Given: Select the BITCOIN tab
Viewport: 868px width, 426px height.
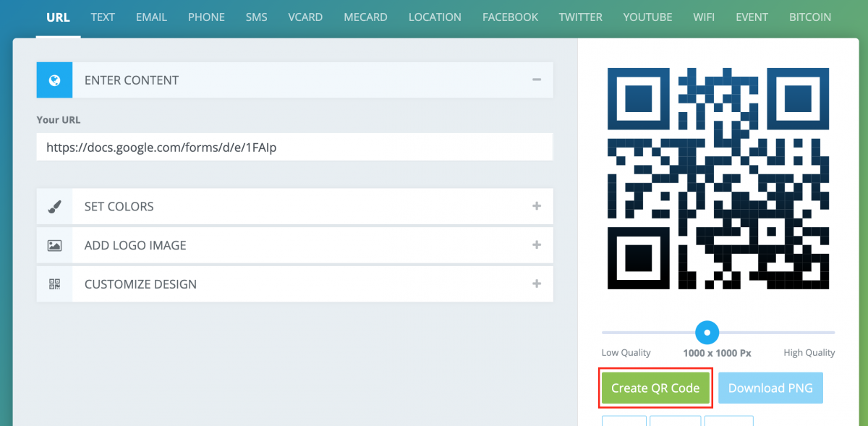Looking at the screenshot, I should point(810,17).
